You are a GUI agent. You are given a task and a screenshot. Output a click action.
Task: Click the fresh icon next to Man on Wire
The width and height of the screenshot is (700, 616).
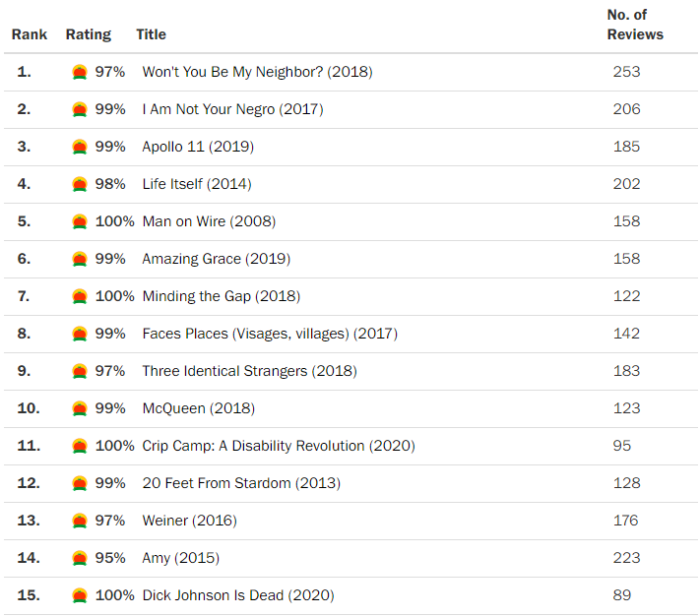coord(80,221)
